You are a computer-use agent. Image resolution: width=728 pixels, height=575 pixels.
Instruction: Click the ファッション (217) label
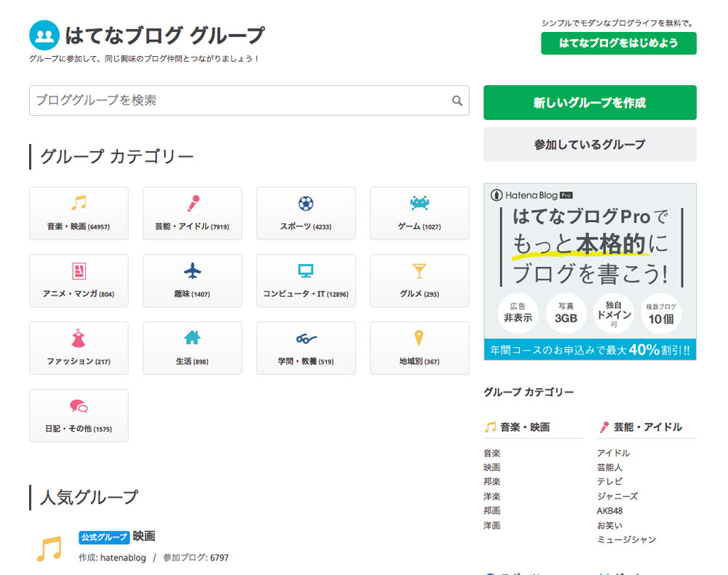click(x=79, y=362)
